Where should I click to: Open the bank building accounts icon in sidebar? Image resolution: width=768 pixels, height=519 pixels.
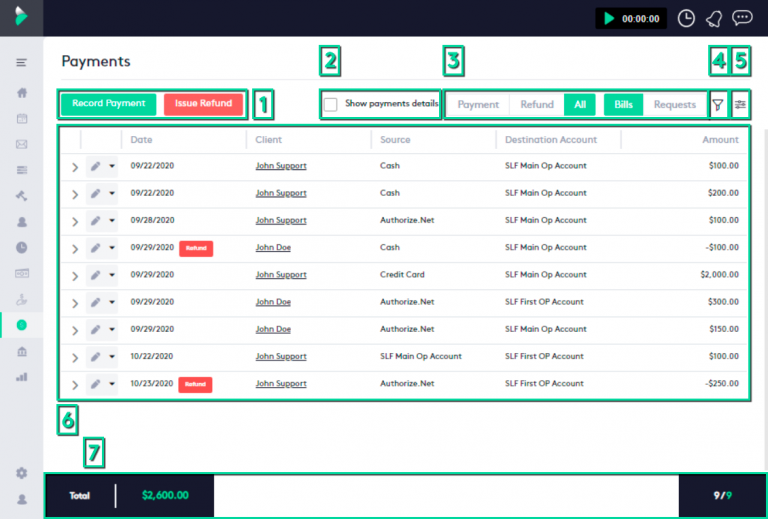22,351
